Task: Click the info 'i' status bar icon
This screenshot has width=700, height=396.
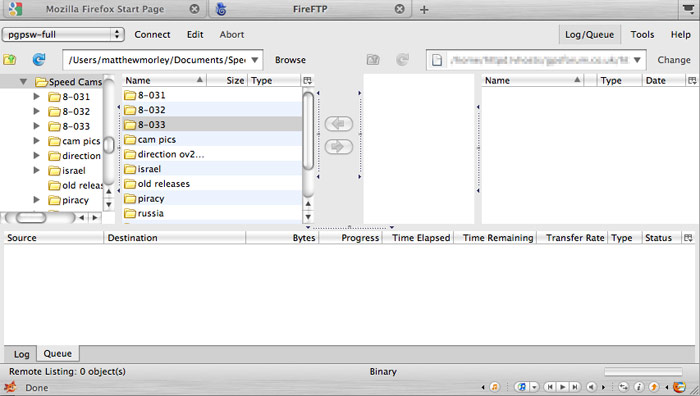Action: [639, 387]
